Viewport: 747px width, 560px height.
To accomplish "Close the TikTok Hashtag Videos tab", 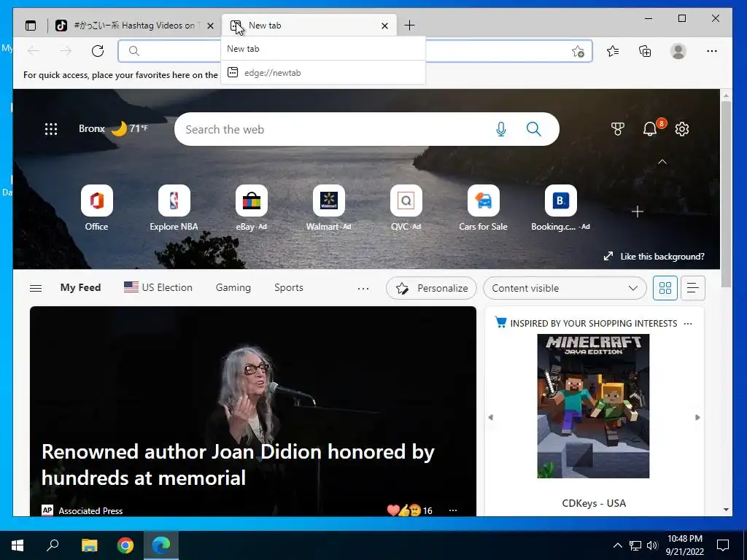I will coord(210,26).
